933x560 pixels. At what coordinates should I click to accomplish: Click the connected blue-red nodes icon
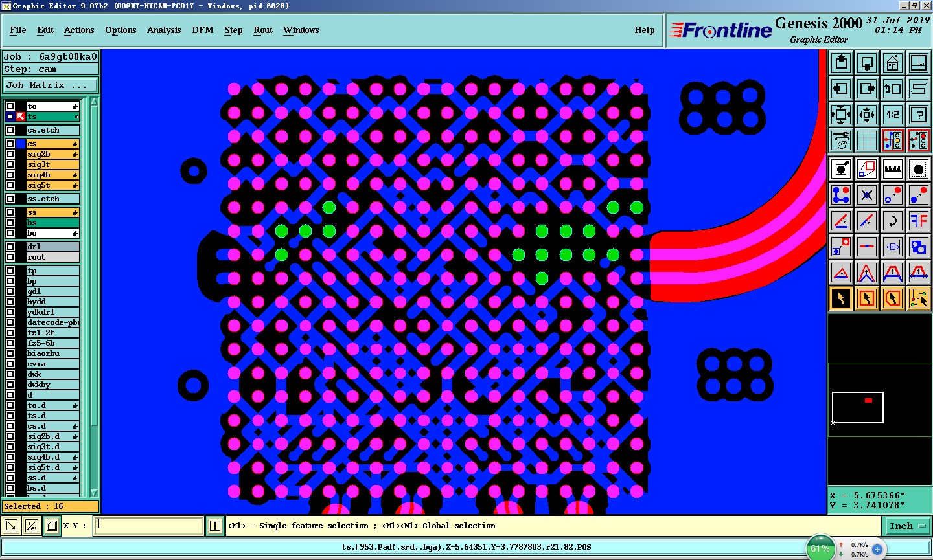pyautogui.click(x=841, y=195)
